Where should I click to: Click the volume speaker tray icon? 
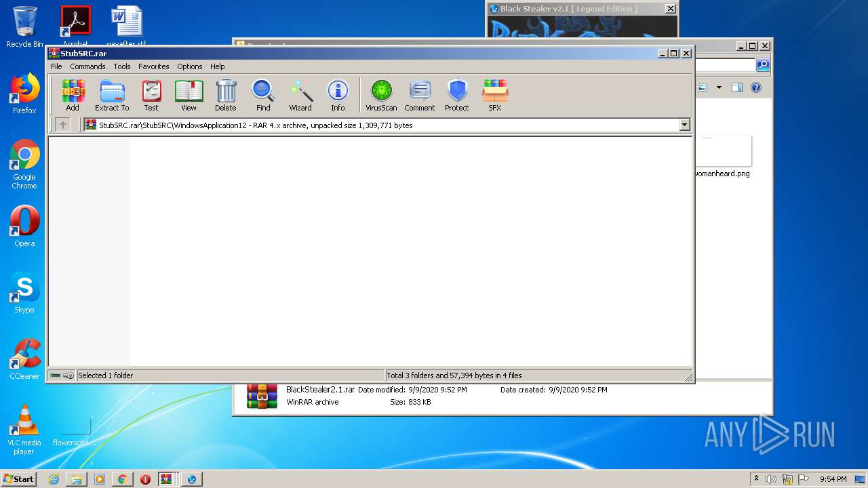[x=771, y=479]
